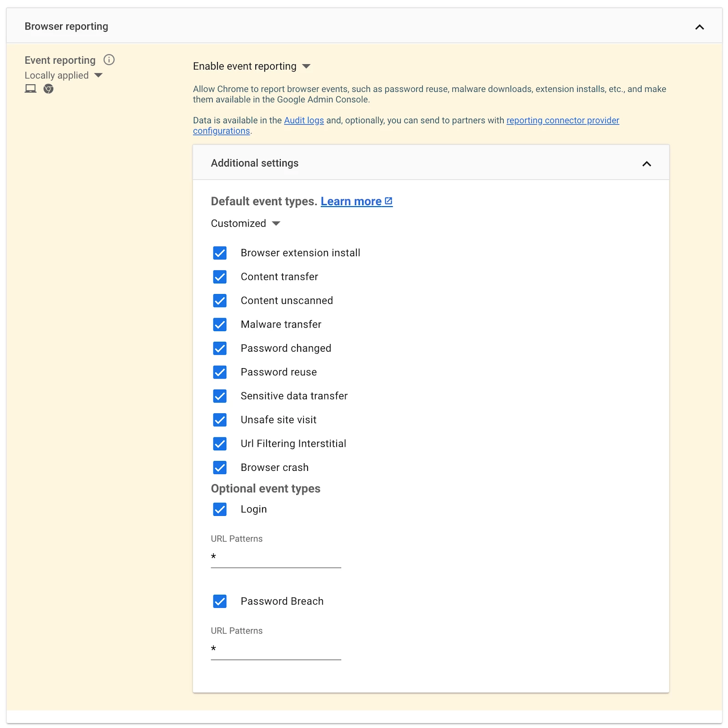The width and height of the screenshot is (728, 728).
Task: Click the Default event types heading
Action: coord(264,201)
